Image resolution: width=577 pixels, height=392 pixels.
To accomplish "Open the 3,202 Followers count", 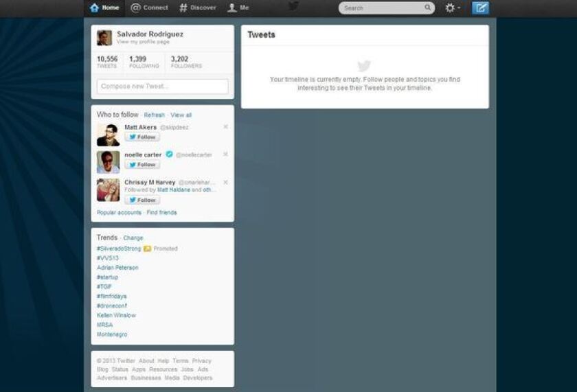I will pyautogui.click(x=186, y=62).
